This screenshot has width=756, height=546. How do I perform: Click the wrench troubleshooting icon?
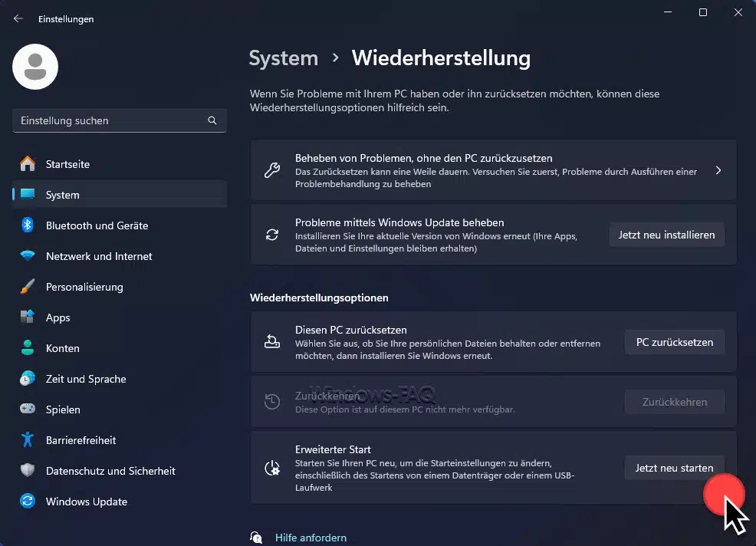pyautogui.click(x=272, y=170)
